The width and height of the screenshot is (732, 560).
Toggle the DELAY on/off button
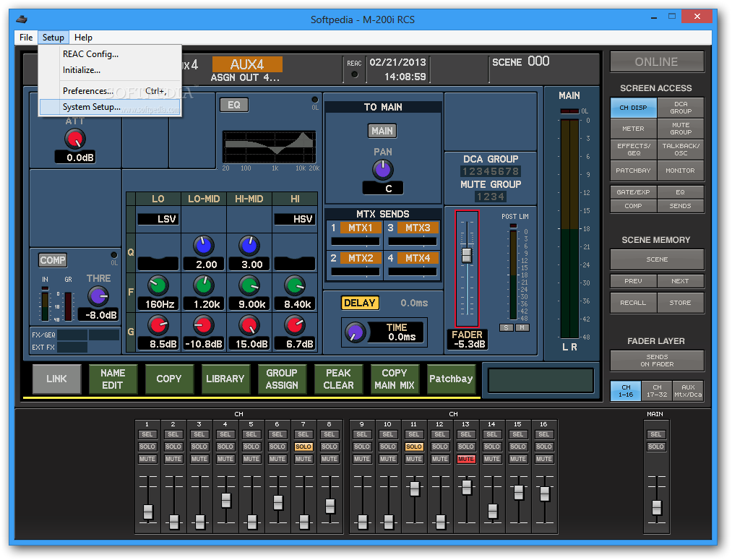tap(359, 303)
